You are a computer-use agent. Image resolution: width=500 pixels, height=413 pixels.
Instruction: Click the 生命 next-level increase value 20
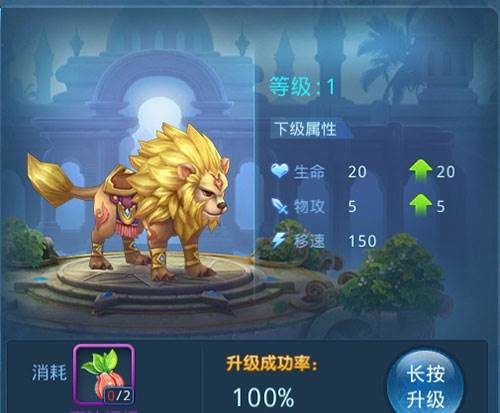[446, 172]
